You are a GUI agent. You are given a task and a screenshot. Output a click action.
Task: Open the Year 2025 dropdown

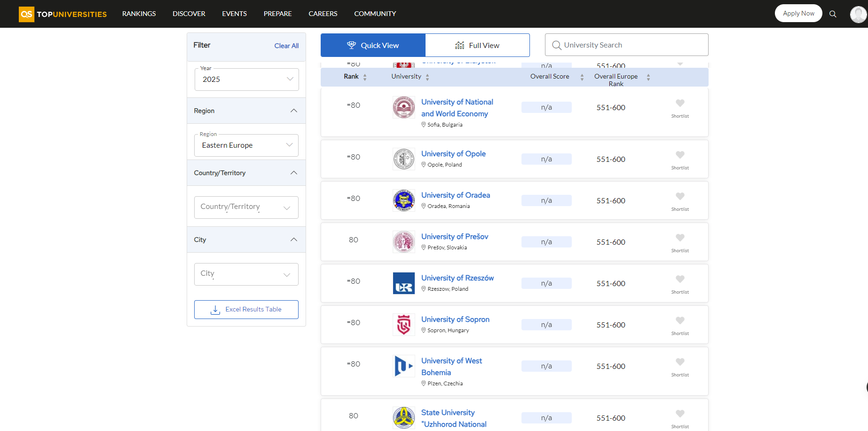(x=246, y=80)
